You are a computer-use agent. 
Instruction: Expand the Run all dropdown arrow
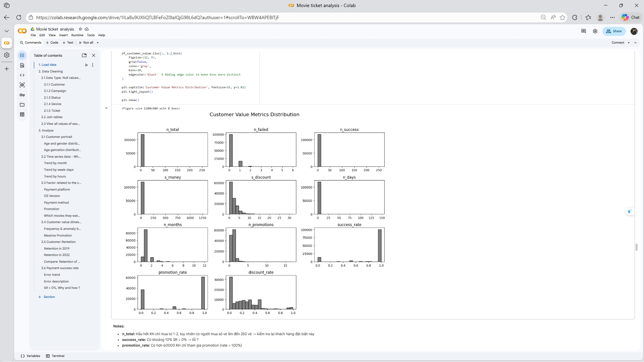click(98, 43)
